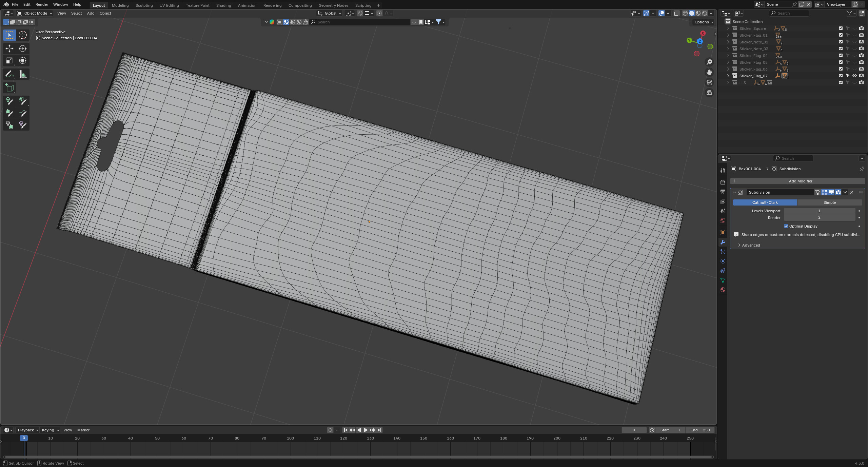Toggle Subdivision modifier render display
Viewport: 868px width, 467px height.
838,192
